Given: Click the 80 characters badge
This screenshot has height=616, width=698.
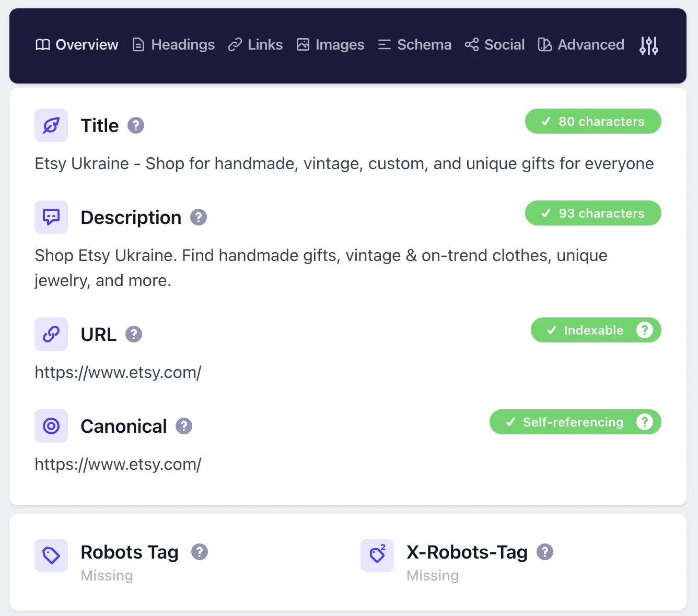Looking at the screenshot, I should [593, 121].
